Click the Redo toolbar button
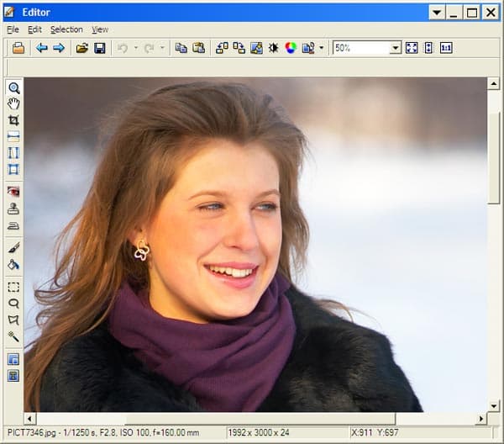The width and height of the screenshot is (504, 444). (x=149, y=48)
